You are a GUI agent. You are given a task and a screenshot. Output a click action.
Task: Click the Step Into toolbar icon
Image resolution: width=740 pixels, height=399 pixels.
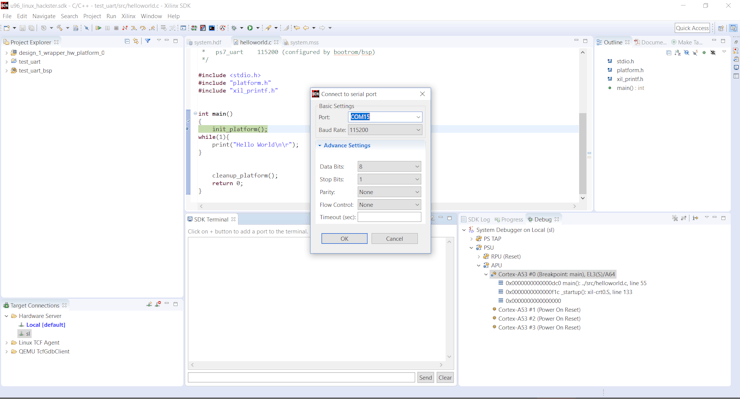134,28
